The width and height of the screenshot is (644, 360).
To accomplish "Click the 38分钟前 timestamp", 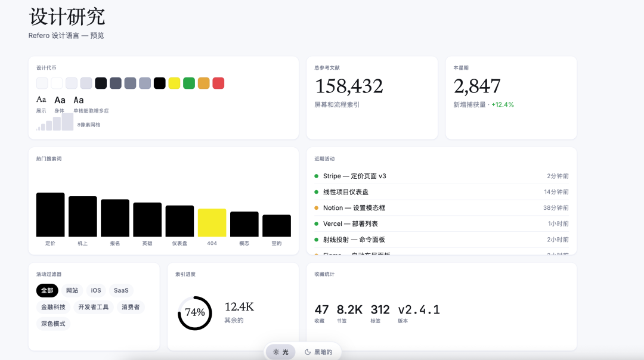I will click(x=556, y=207).
